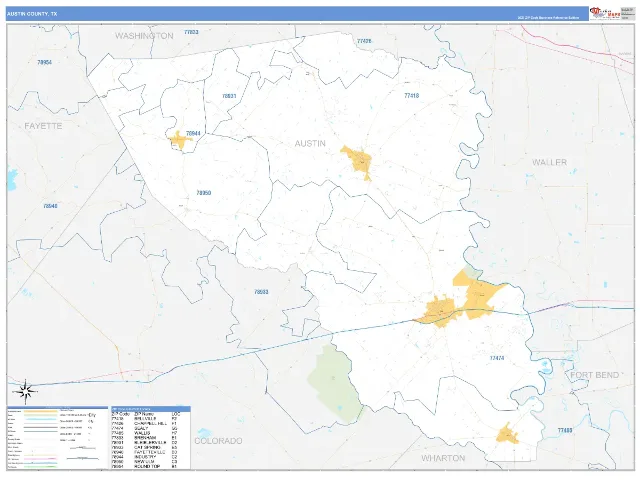Click ZIP code label 77418
Screen dimensions: 640x480
[x=411, y=96]
